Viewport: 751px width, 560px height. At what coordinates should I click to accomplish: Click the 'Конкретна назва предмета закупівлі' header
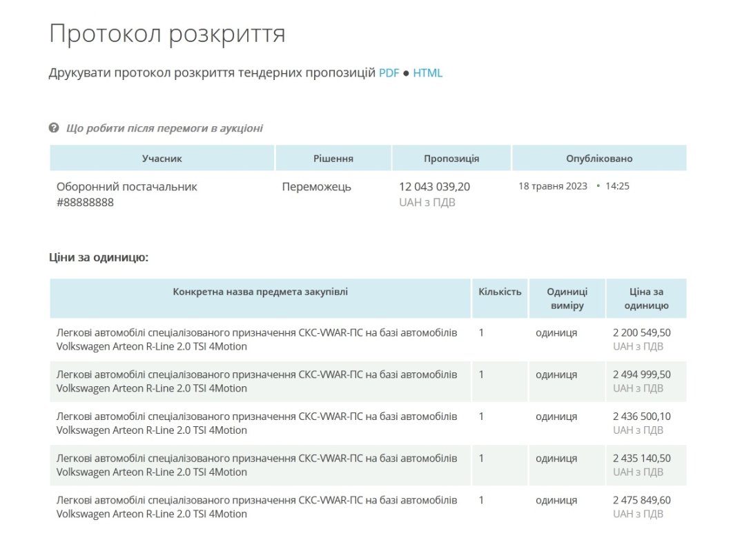pos(260,292)
